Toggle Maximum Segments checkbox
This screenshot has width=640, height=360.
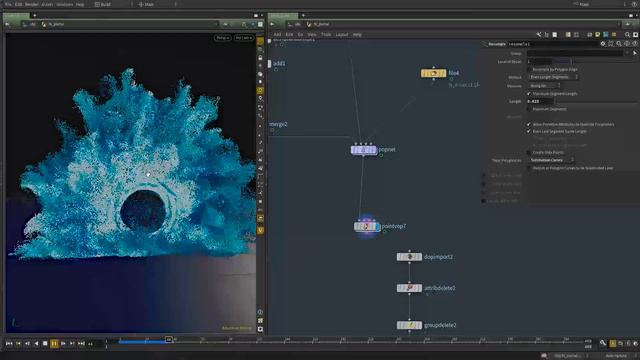[x=529, y=109]
